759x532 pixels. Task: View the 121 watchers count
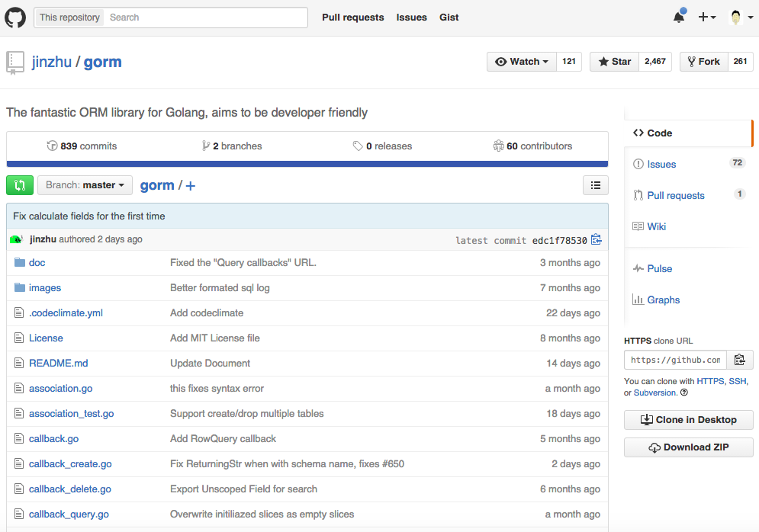[569, 62]
